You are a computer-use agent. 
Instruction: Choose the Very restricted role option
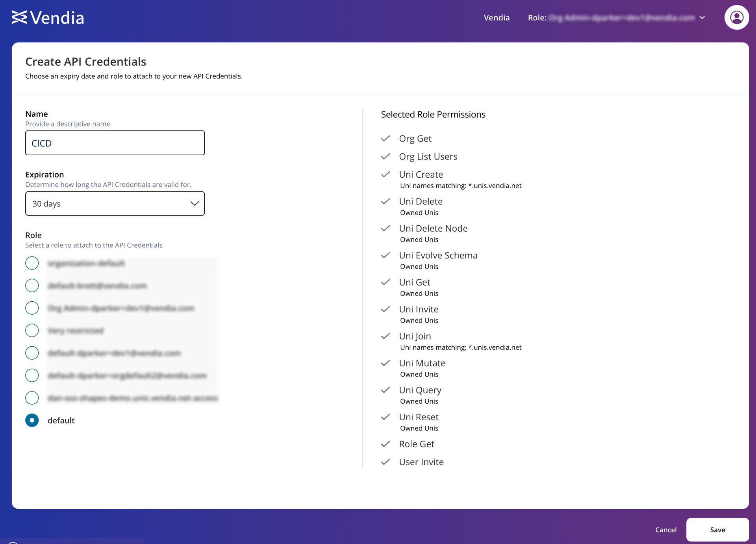point(32,330)
